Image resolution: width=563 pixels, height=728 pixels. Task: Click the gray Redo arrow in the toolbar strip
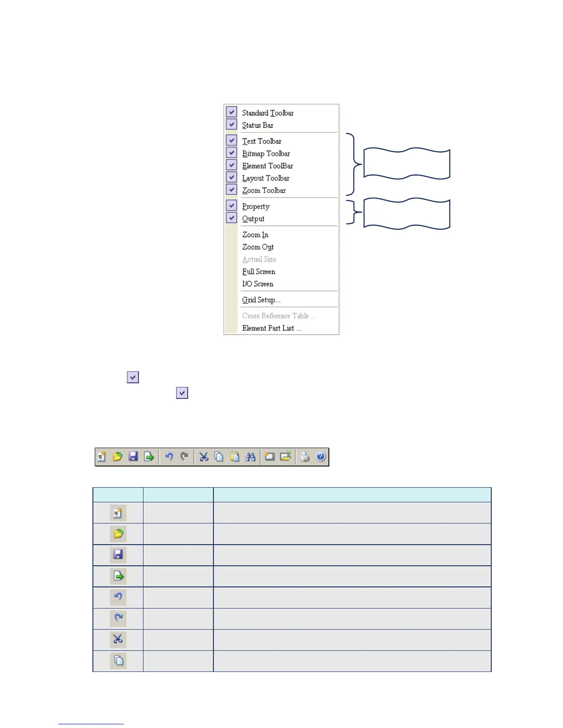[x=184, y=457]
